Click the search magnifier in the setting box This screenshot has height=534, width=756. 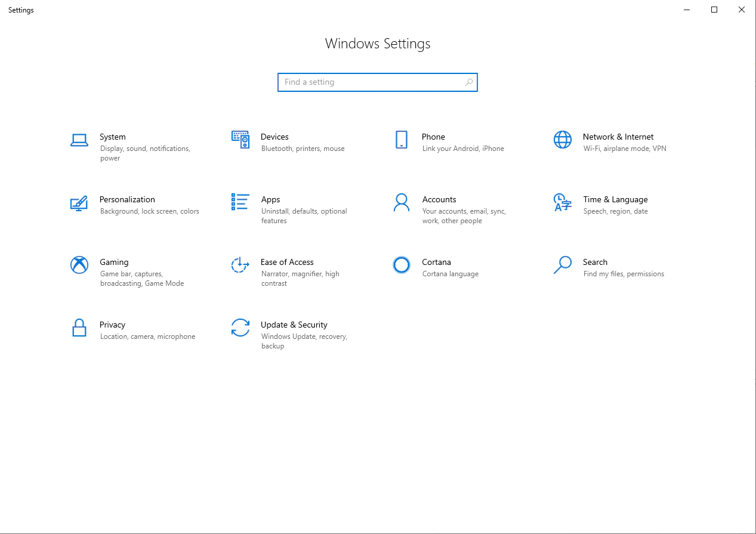pyautogui.click(x=468, y=82)
